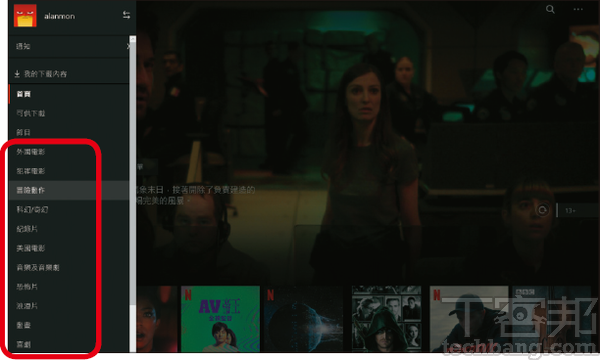Click the sidebar vertical scrollbar thumb
The width and height of the screenshot is (600, 360).
133,174
